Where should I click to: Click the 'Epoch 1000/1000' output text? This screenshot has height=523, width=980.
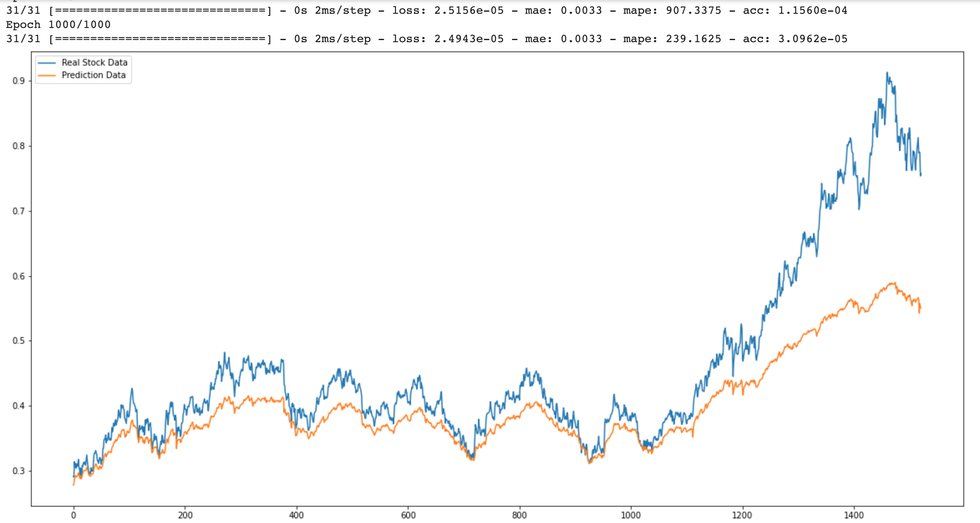[x=58, y=25]
